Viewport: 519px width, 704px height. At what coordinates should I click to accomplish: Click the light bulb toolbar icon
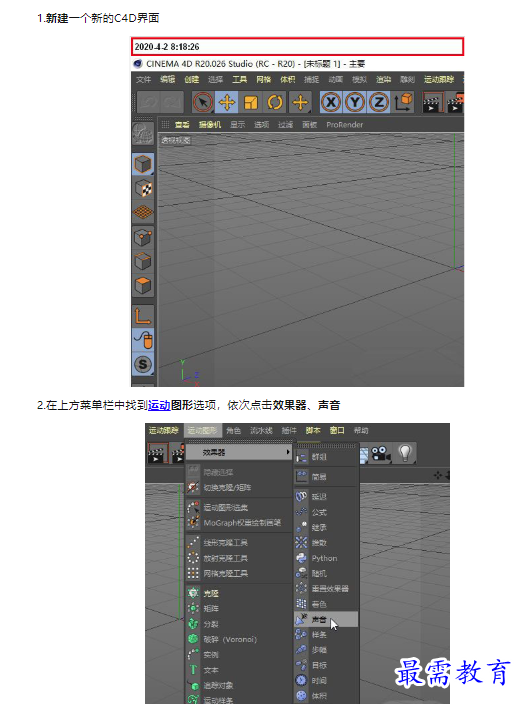(x=405, y=453)
